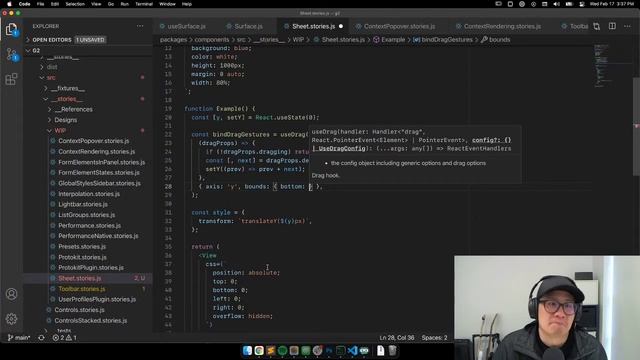Click the battery icon in menu bar
The height and width of the screenshot is (360, 640).
569,4
